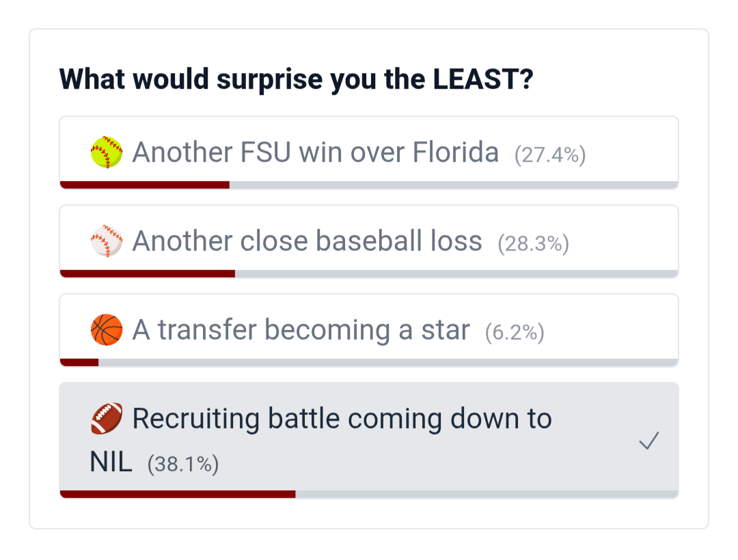Screen dimensions: 738x560
Task: Click the 28.3% result percentage
Action: [x=533, y=244]
